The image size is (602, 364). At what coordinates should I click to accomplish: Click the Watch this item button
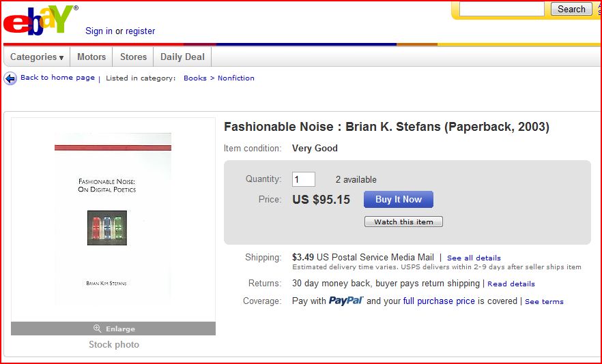click(x=403, y=222)
